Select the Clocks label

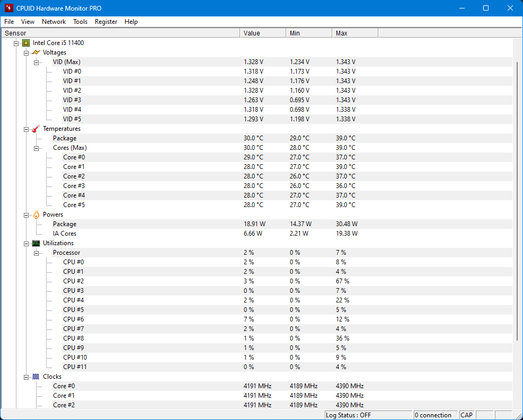coord(52,377)
